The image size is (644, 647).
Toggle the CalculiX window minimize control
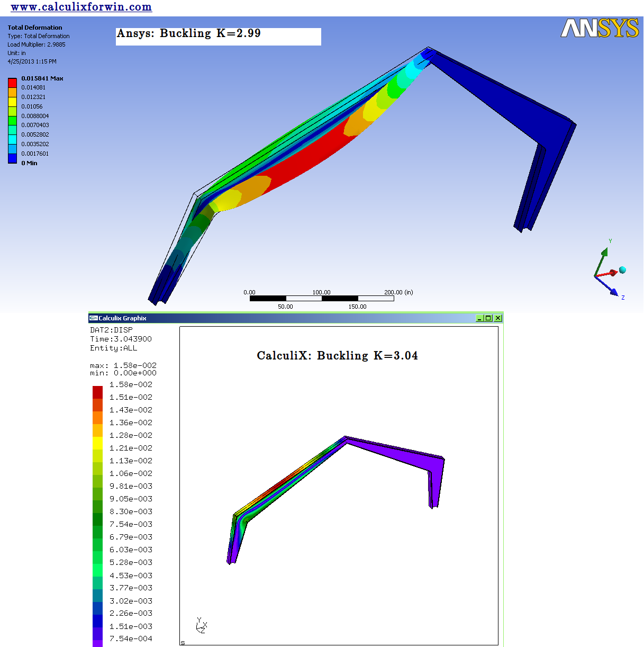coord(480,318)
